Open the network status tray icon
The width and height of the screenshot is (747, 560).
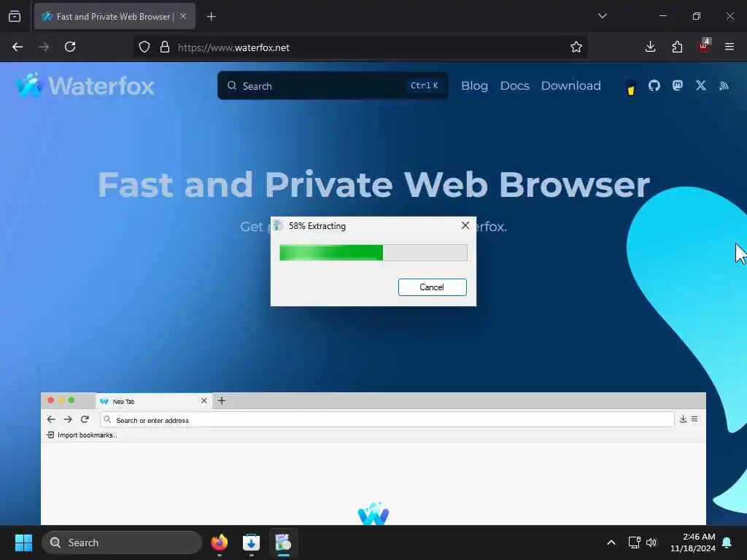pyautogui.click(x=634, y=542)
